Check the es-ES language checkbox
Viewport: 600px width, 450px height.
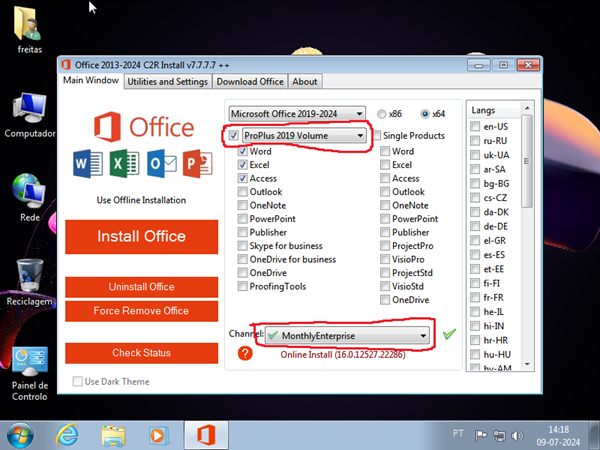click(x=475, y=254)
